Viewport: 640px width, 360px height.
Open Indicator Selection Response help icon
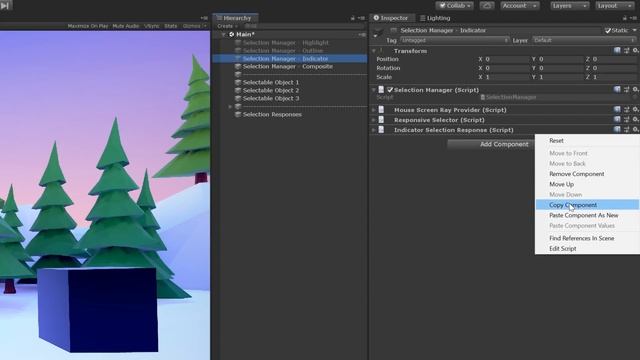click(617, 129)
